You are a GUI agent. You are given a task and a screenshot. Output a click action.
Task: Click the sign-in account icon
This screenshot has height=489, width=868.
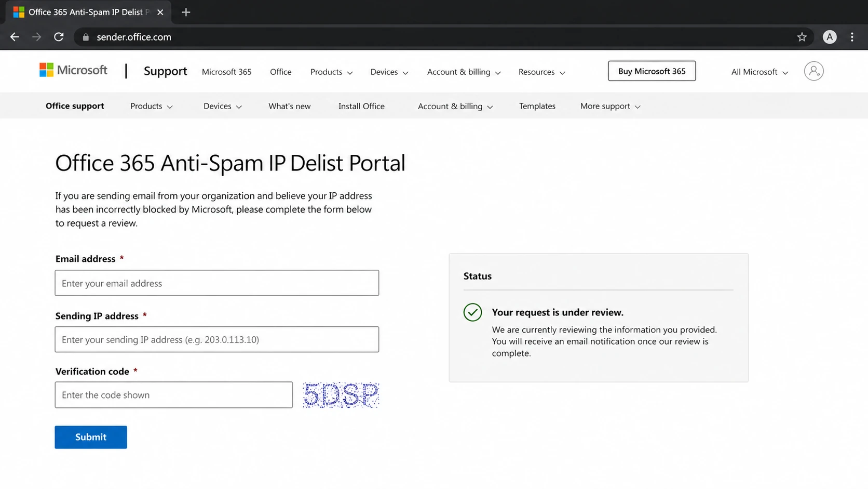[x=813, y=71]
